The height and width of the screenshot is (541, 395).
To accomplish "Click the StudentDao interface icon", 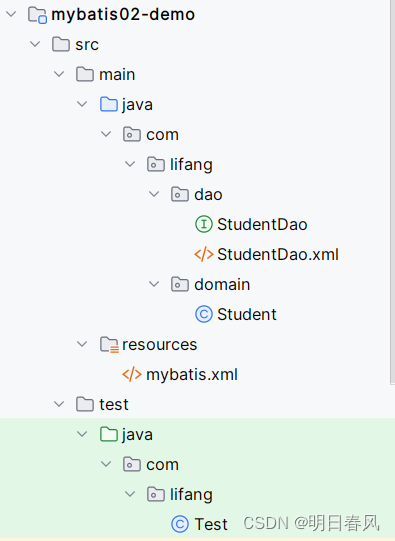I will click(x=204, y=224).
